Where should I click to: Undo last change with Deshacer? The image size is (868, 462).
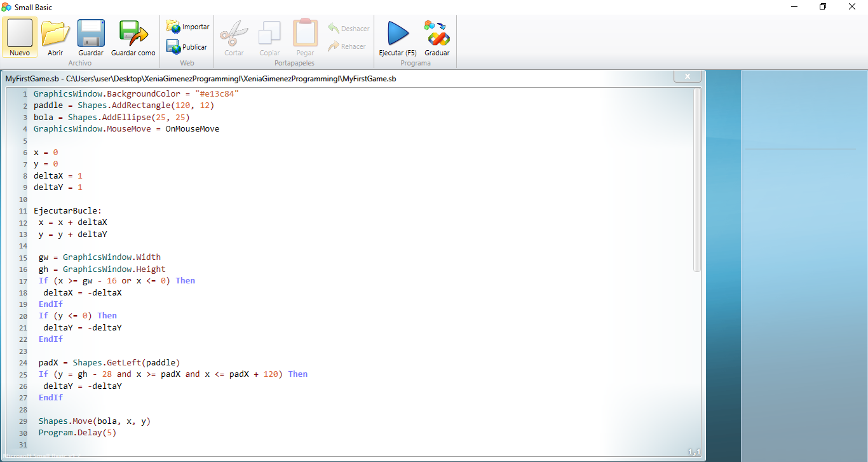348,28
